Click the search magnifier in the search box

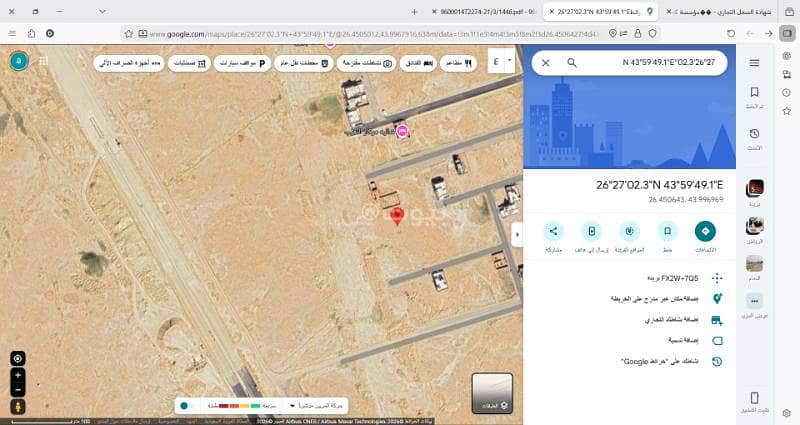tap(572, 62)
